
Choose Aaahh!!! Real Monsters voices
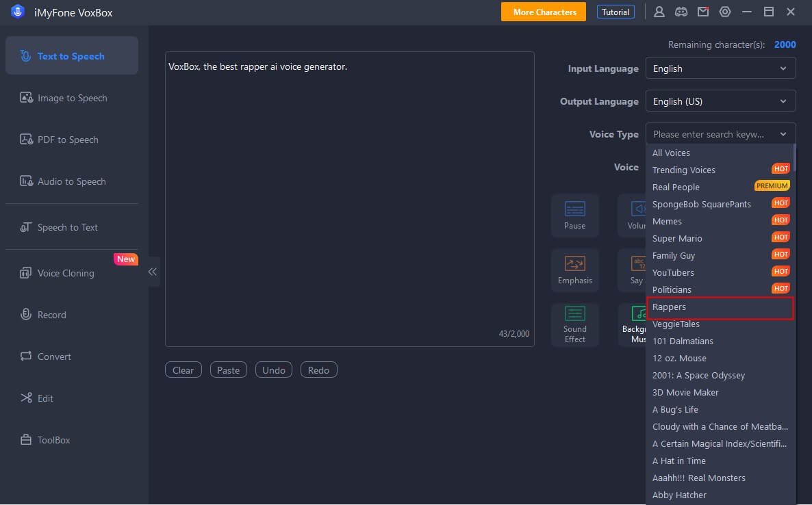pyautogui.click(x=720, y=478)
